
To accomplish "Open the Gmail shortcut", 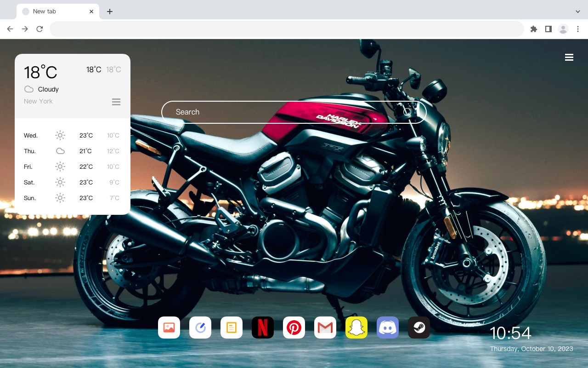I will [x=325, y=328].
